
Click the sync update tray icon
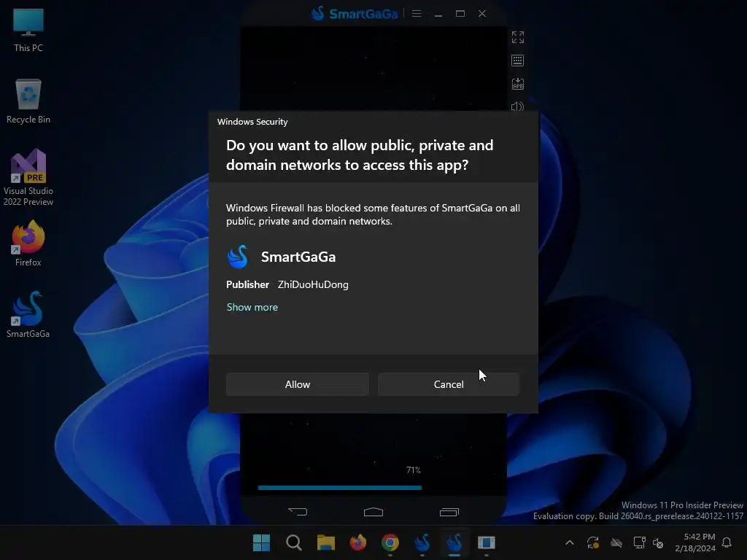[593, 542]
